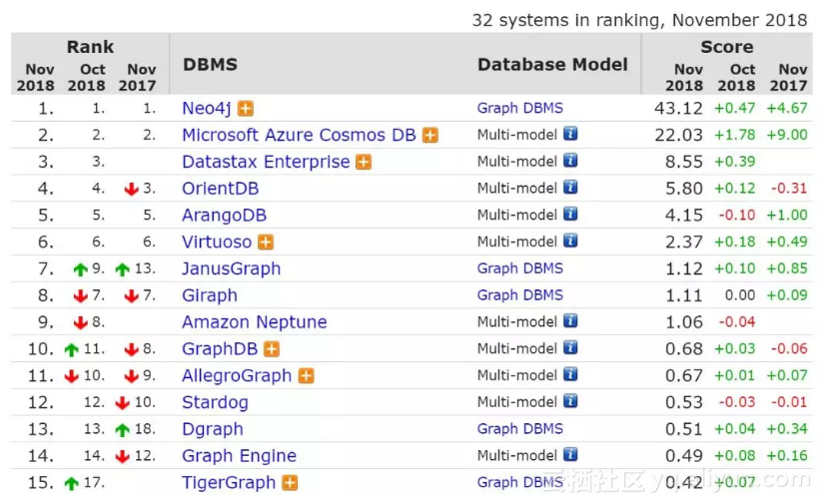Viewport: 822px width, 504px height.
Task: Open the Graph Engine link
Action: (x=239, y=456)
